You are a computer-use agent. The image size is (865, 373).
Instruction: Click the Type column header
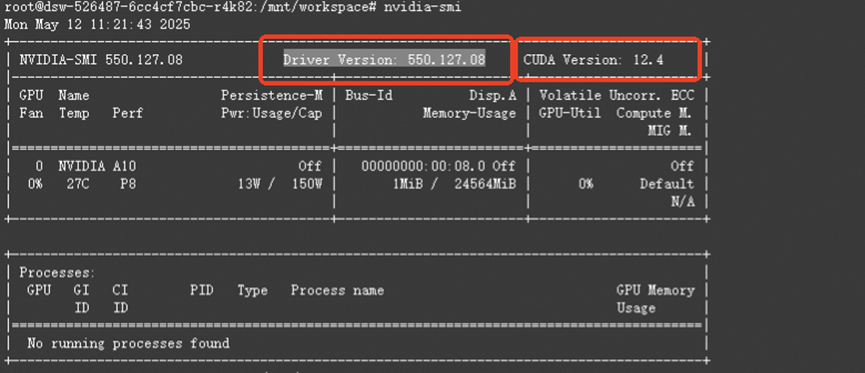pyautogui.click(x=253, y=290)
